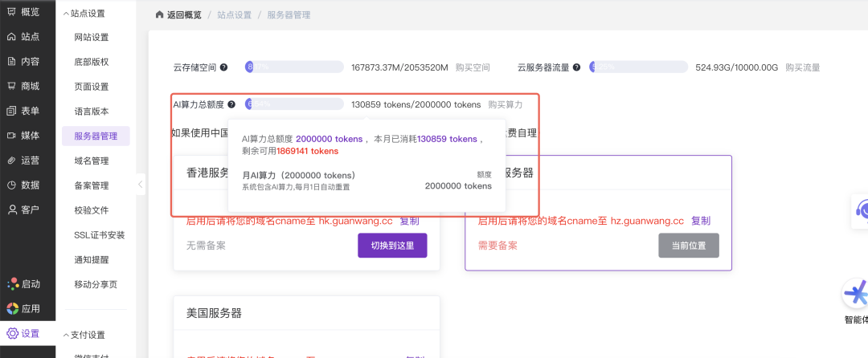Viewport: 868px width, 358px height.
Task: Open the 数据 data icon
Action: [x=11, y=185]
